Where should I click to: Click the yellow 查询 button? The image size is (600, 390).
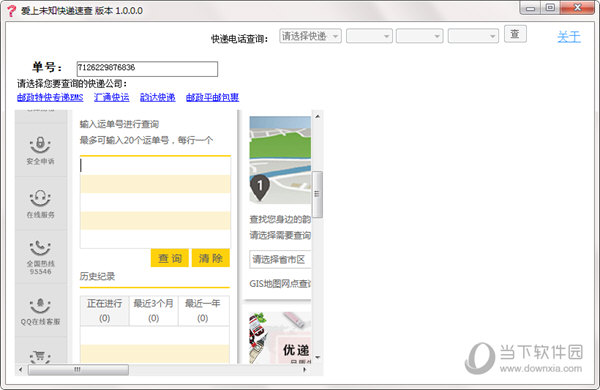(170, 258)
